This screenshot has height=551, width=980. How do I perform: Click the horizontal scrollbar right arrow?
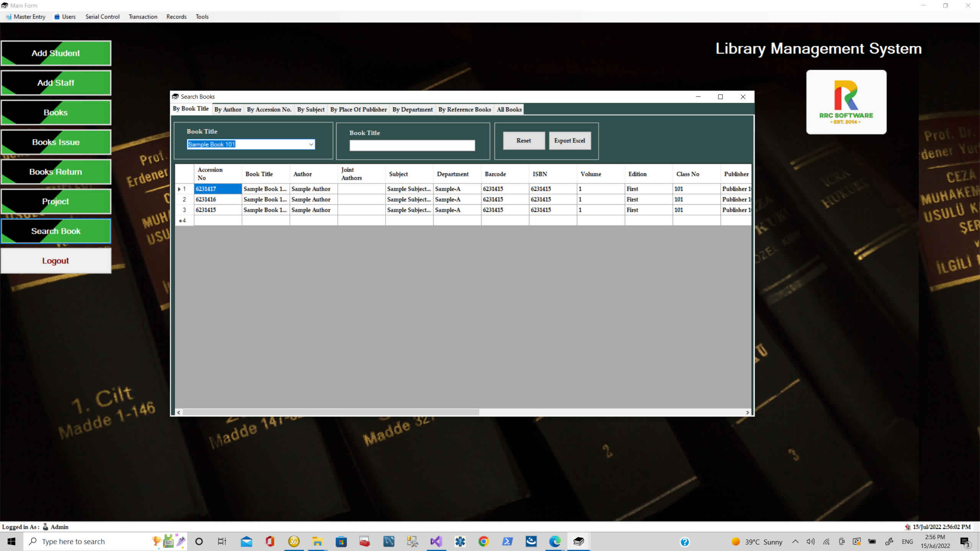(747, 412)
